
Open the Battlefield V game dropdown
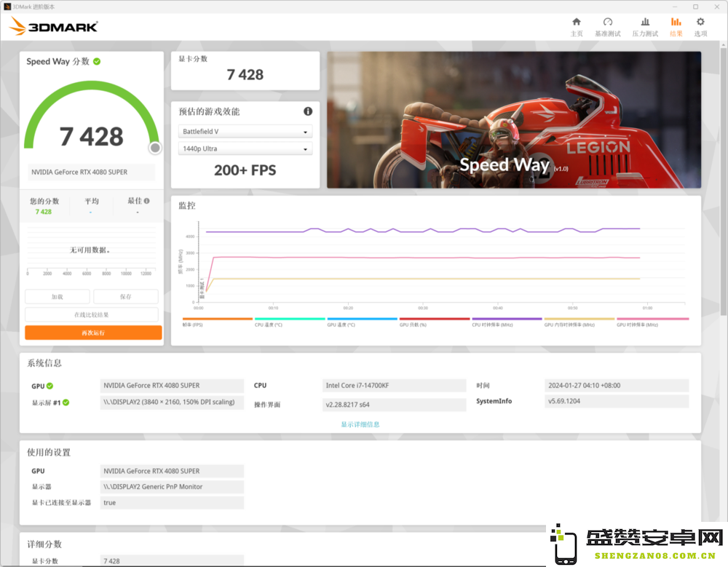[245, 132]
